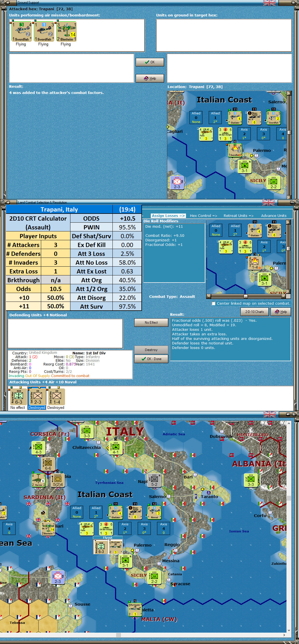Click CR.42 Falco in Ground Support minimap
Screen dimensions: 299x644
[x=206, y=134]
